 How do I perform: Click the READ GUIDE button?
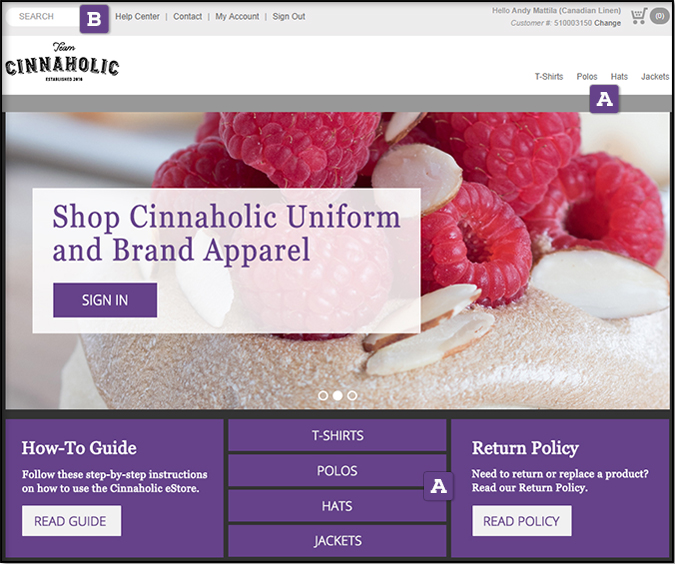(71, 521)
